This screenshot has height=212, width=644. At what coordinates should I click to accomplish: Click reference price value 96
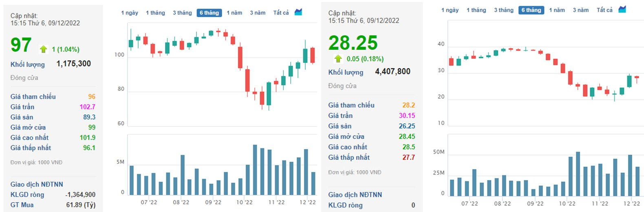92,97
